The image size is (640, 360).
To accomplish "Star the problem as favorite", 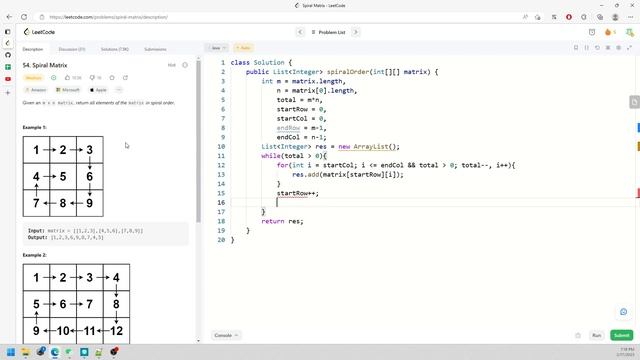I will coord(112,78).
